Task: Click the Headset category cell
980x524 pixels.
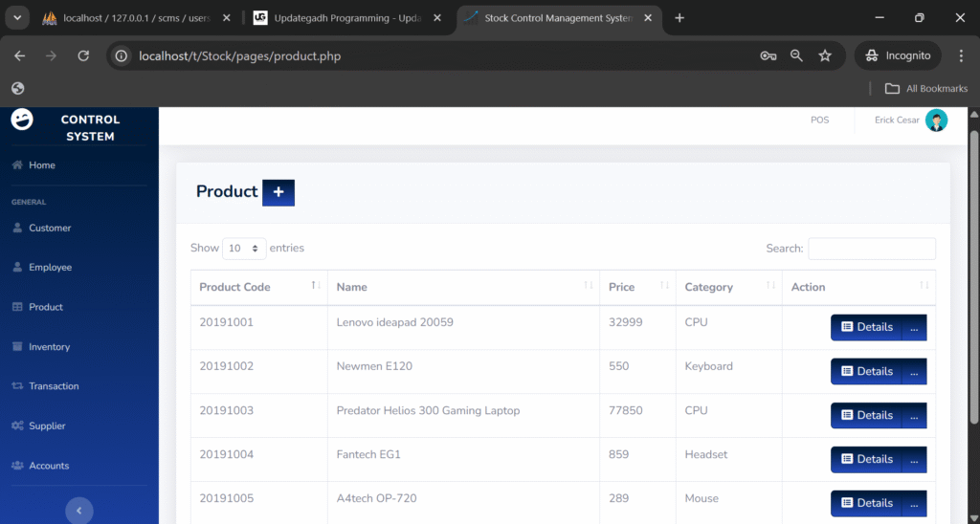Action: click(x=728, y=459)
